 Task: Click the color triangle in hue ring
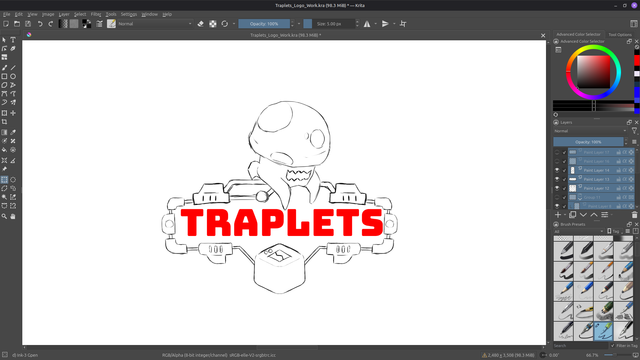pos(593,72)
